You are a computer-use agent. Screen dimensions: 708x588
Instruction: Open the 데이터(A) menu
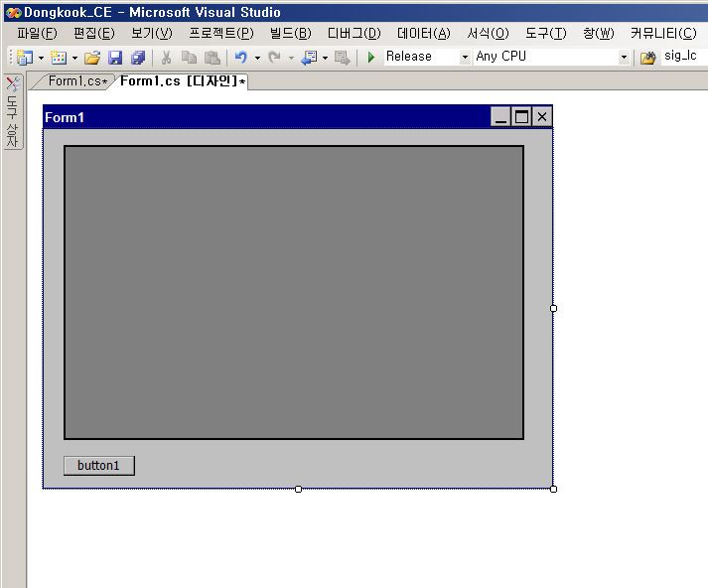(424, 34)
